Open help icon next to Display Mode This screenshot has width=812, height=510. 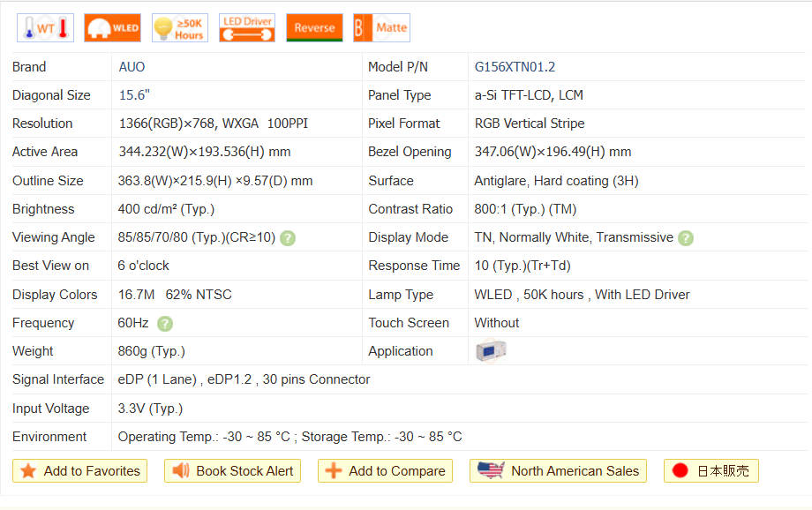pyautogui.click(x=686, y=238)
